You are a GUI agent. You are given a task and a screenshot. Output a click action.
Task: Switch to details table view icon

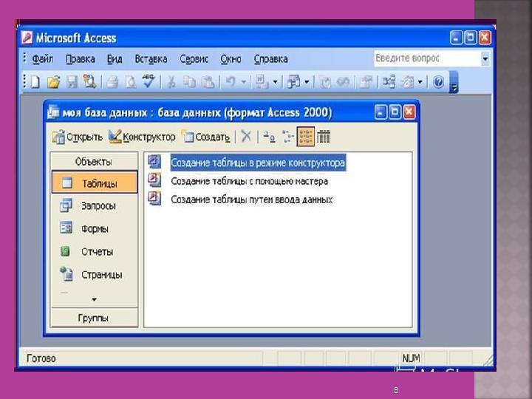(324, 137)
